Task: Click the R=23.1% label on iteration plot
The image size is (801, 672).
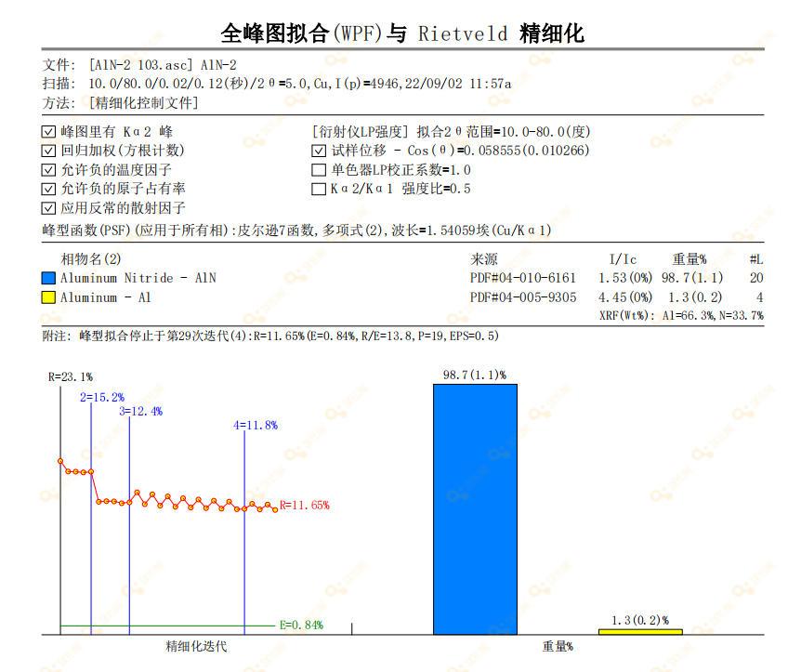Action: point(71,377)
